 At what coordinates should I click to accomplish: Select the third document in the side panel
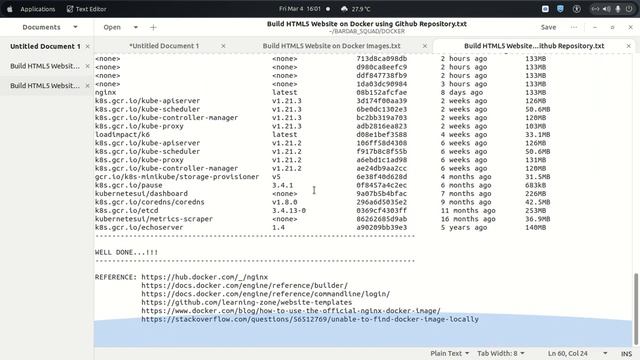(45, 86)
